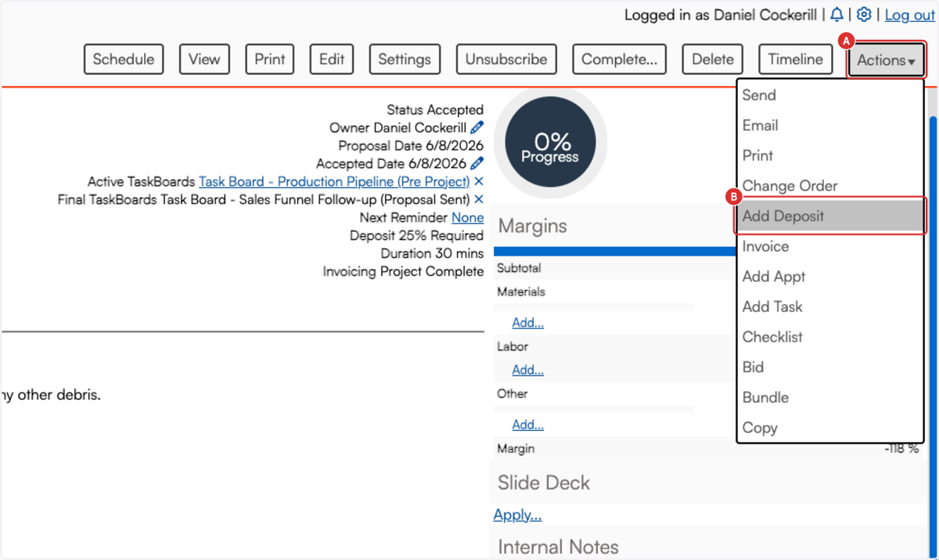The image size is (939, 560).
Task: Click the Unsubscribe button
Action: 506,59
